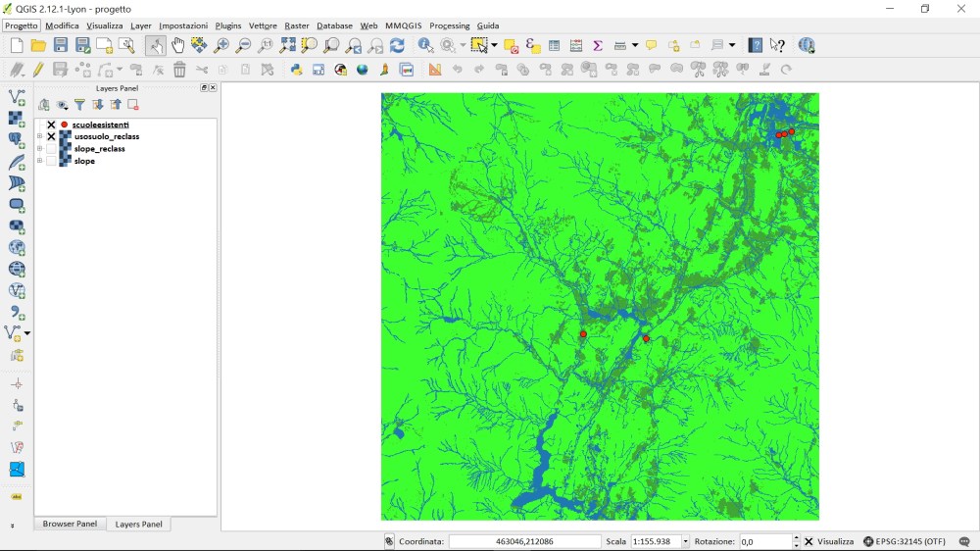
Task: Open the Python console
Action: (296, 70)
